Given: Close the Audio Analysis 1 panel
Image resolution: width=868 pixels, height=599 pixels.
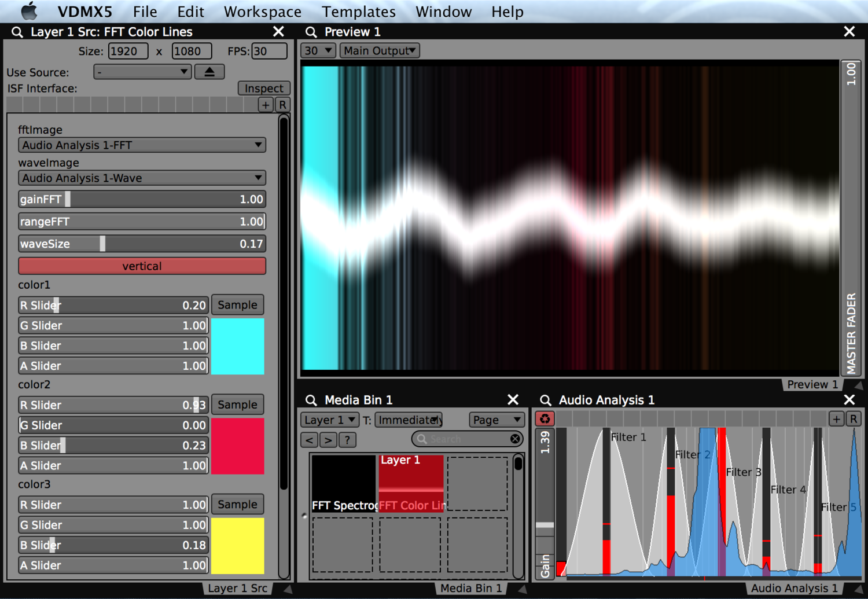Looking at the screenshot, I should (849, 399).
